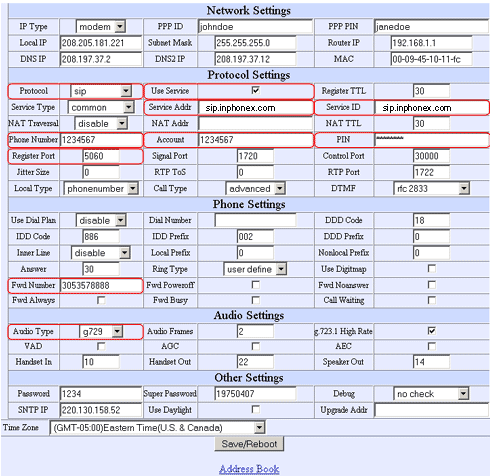This screenshot has height=476, width=490.
Task: Enable the Fwd Always checkbox
Action: point(101,300)
